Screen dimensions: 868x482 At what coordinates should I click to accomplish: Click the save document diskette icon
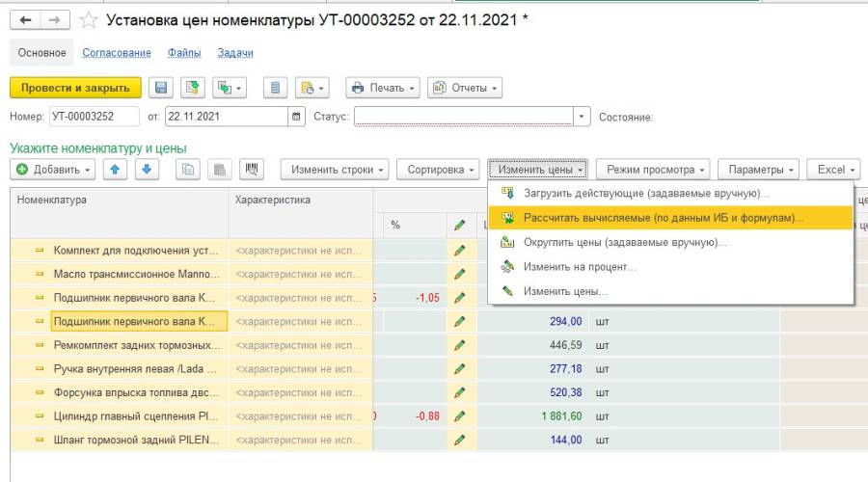162,88
